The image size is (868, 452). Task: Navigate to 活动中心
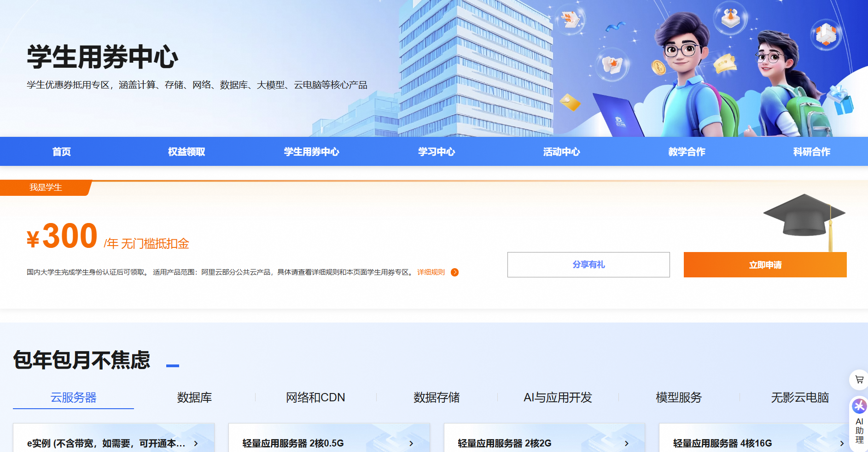562,152
